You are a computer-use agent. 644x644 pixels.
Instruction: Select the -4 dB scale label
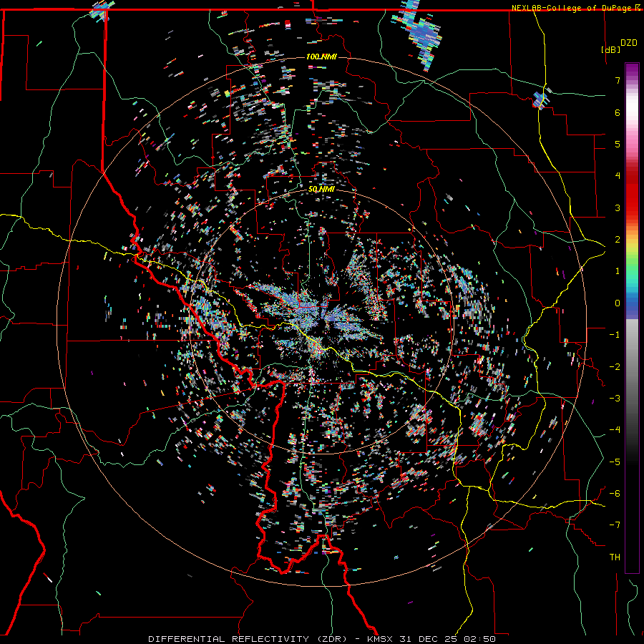[x=615, y=430]
